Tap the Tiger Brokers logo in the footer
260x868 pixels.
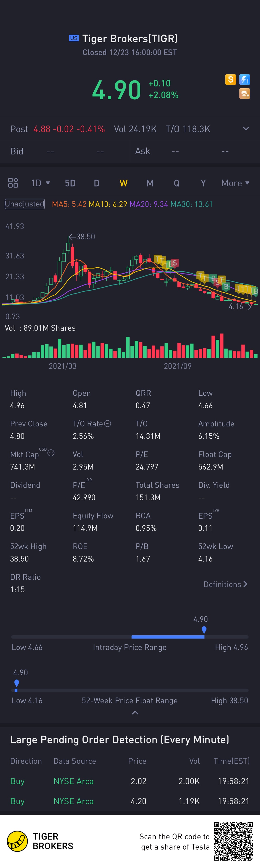click(18, 841)
